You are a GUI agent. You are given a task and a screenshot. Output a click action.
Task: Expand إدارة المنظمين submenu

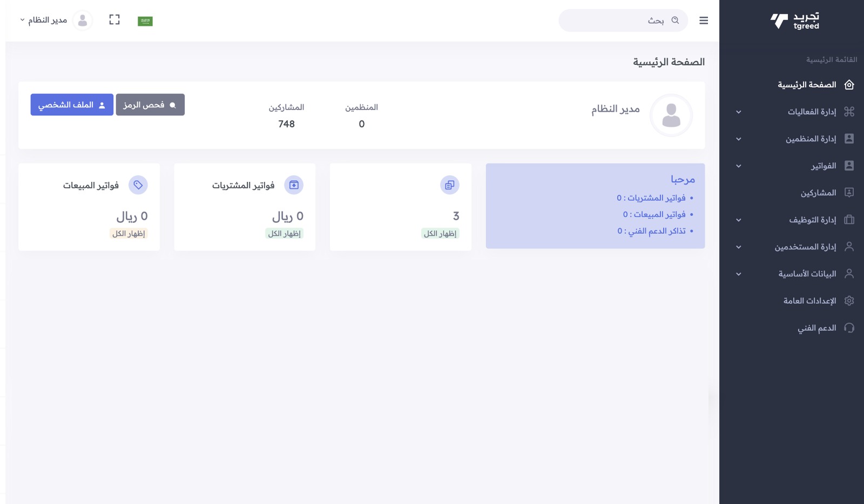(x=738, y=139)
